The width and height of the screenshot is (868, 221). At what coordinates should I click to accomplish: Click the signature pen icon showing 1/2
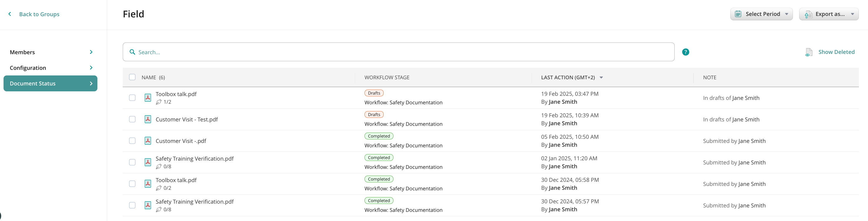[159, 102]
